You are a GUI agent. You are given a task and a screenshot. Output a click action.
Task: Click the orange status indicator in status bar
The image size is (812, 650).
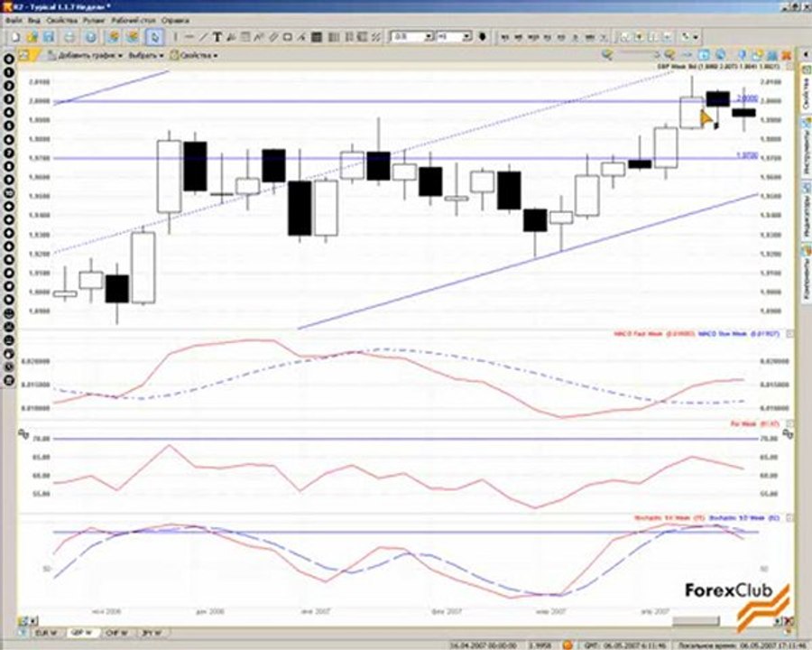click(x=568, y=645)
